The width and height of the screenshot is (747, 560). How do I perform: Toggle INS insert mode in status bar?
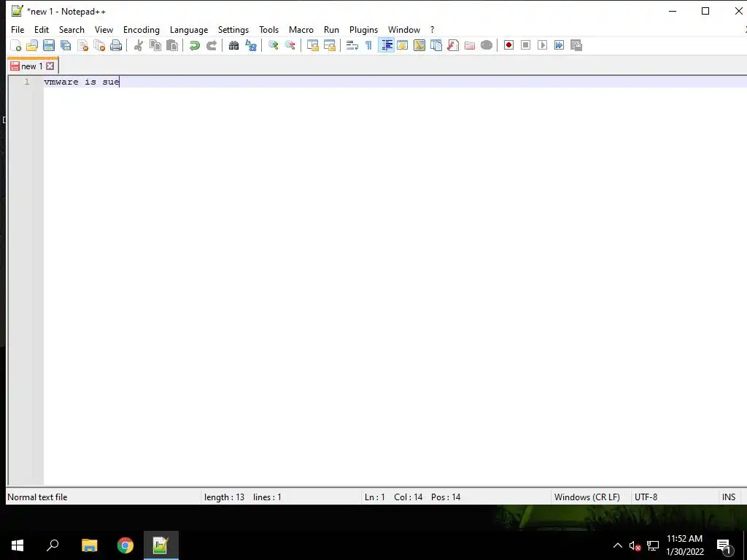pyautogui.click(x=729, y=497)
